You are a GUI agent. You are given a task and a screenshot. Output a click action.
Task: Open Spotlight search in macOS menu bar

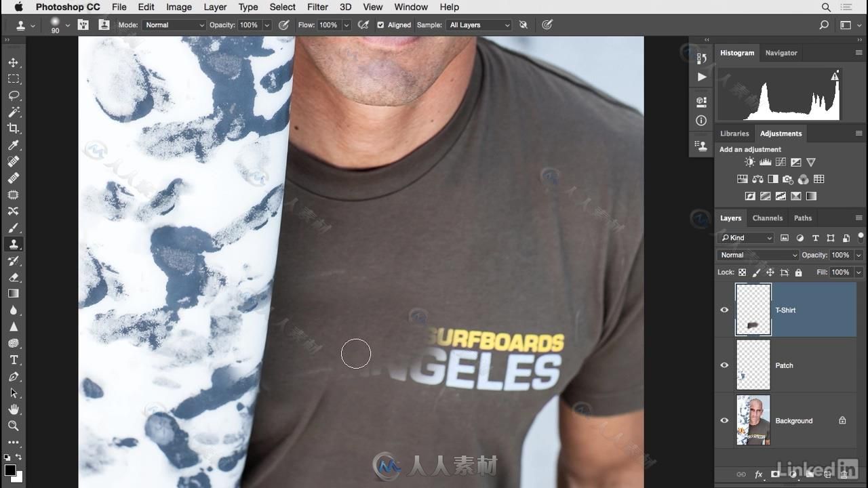[x=826, y=7]
